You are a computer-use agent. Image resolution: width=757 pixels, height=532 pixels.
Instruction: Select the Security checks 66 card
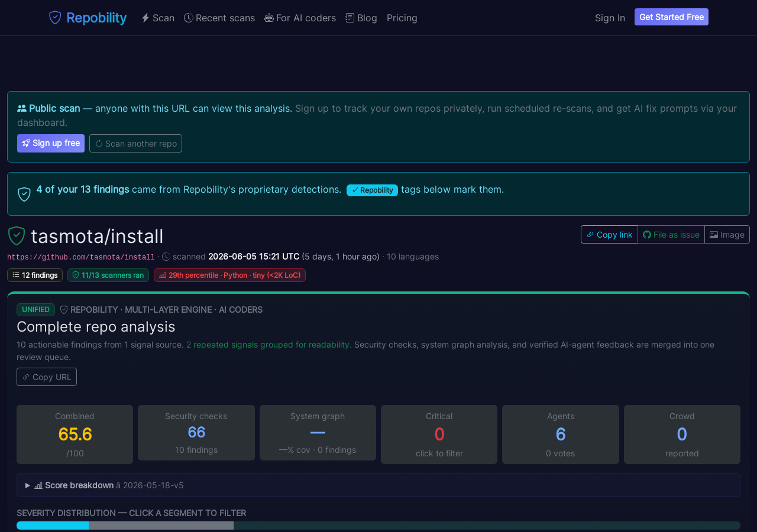(196, 433)
